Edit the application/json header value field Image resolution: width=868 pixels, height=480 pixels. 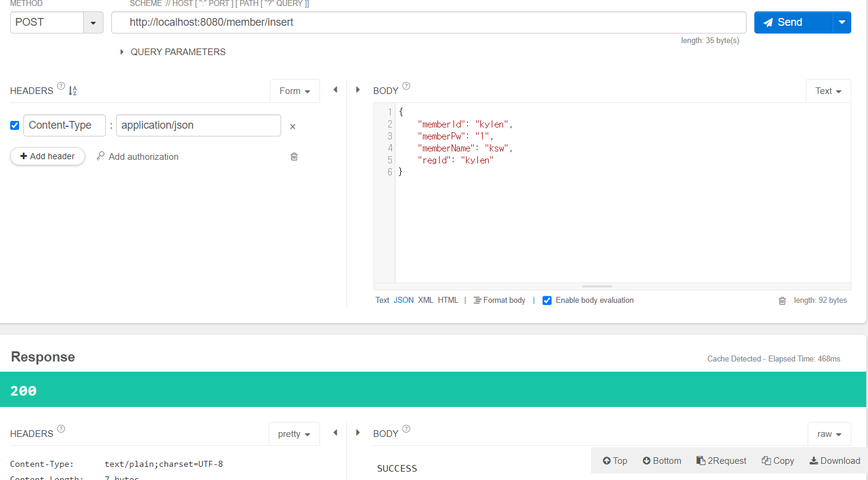(199, 125)
